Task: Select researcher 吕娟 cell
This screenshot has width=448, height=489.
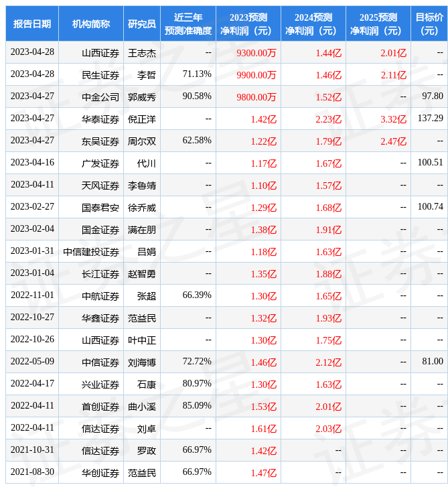Action: (x=142, y=252)
